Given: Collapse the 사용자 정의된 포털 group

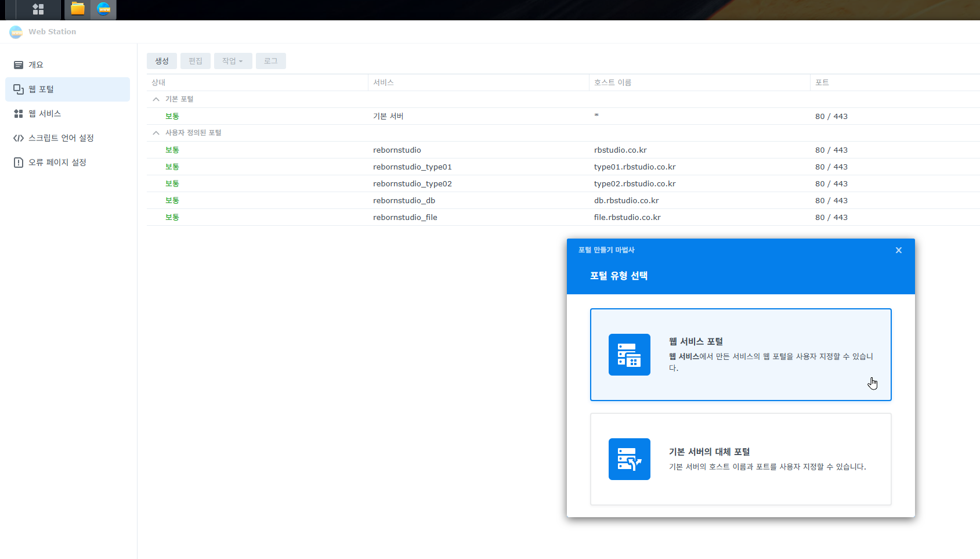Looking at the screenshot, I should pos(156,133).
